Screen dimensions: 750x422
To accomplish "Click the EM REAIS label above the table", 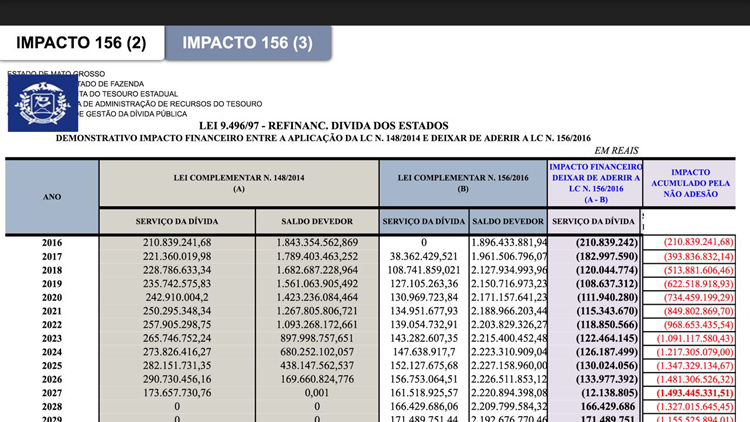I will coord(596,150).
